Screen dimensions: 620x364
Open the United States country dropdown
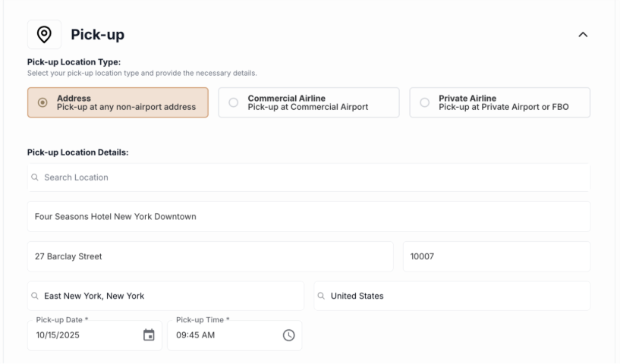[452, 296]
